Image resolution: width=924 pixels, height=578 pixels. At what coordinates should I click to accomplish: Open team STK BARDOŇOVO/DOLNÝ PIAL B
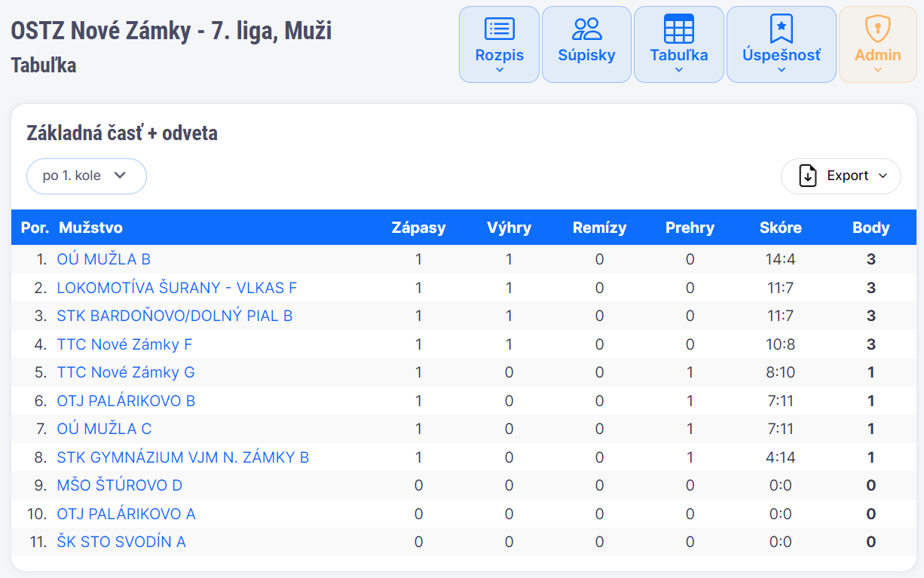[x=175, y=316]
